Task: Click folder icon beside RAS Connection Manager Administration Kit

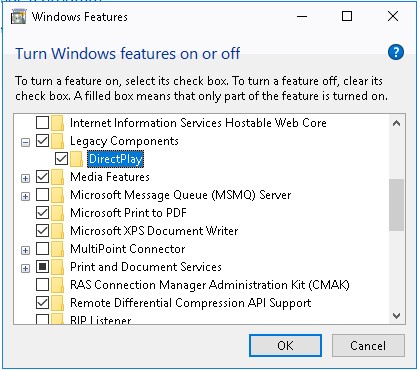Action: [x=58, y=285]
